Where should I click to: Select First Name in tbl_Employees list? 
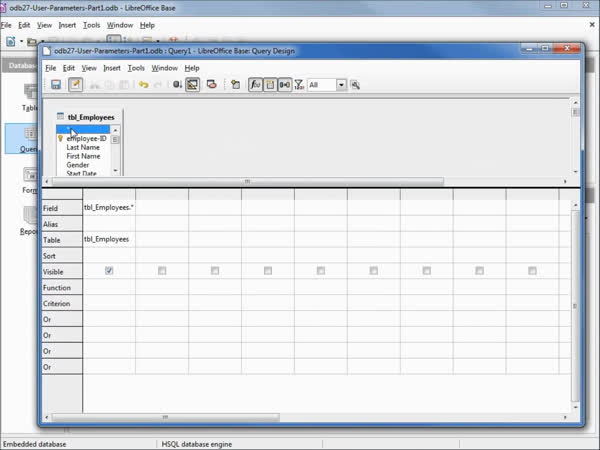point(83,156)
